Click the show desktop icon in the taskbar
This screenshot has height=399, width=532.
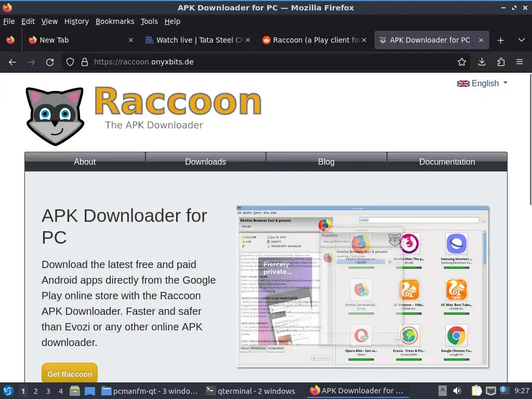(89, 391)
